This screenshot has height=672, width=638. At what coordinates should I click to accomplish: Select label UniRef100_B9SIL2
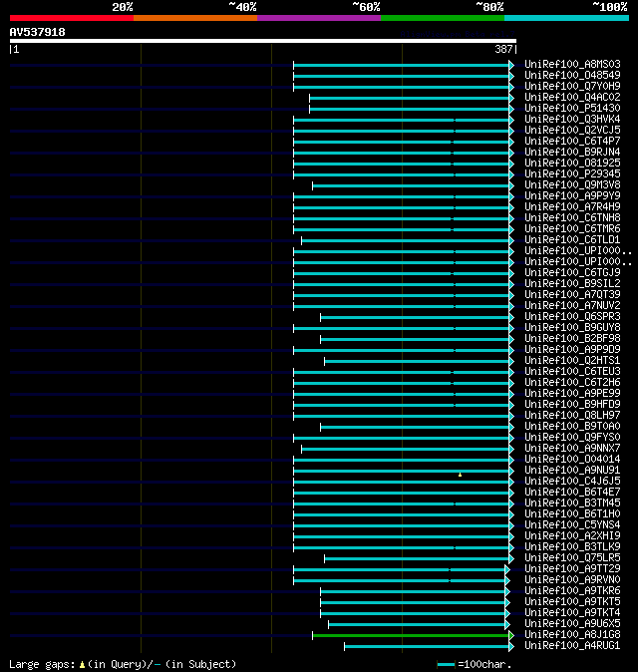[572, 284]
